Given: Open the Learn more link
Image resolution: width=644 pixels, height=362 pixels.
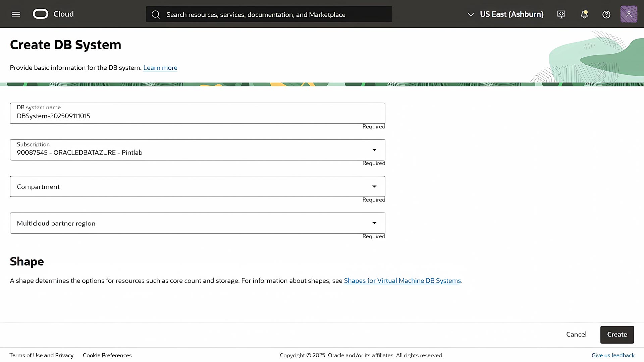Looking at the screenshot, I should 160,67.
